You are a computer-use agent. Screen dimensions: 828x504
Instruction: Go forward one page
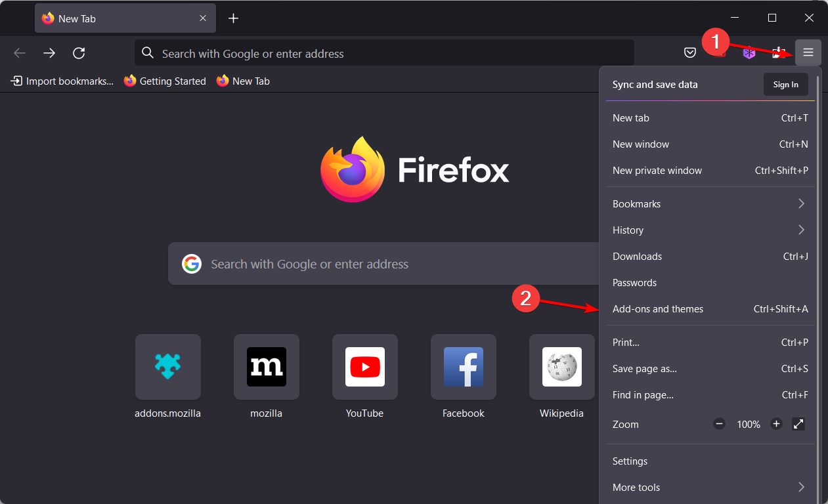tap(49, 53)
